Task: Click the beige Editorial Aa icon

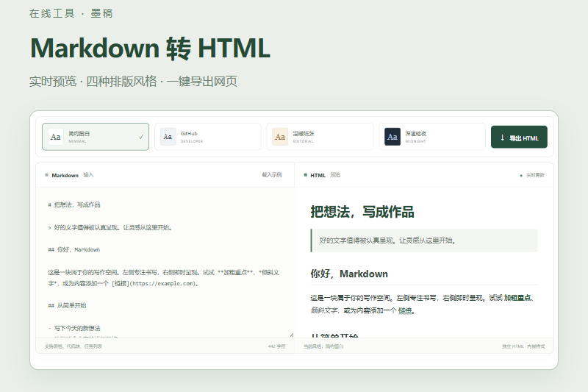Action: [280, 137]
